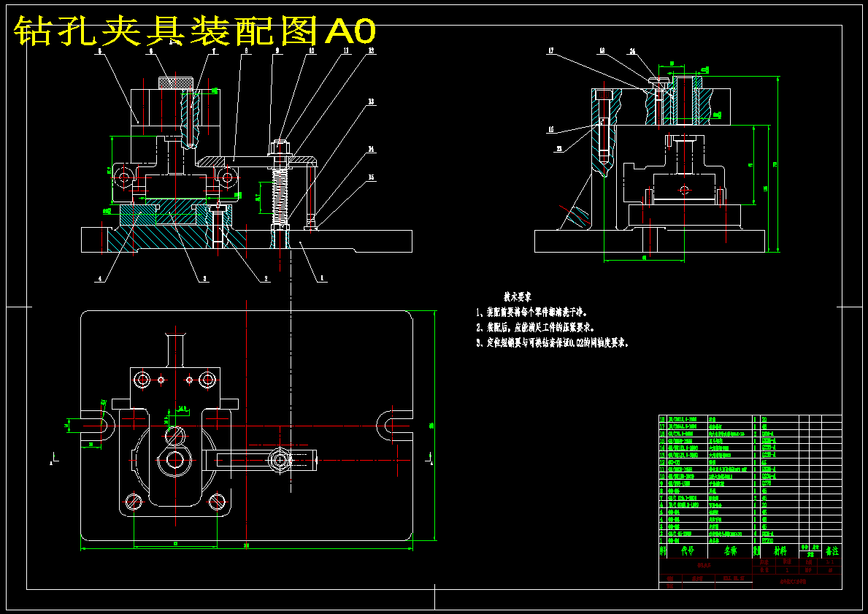Select technical requirement line 1 about cleaning parts

point(532,312)
